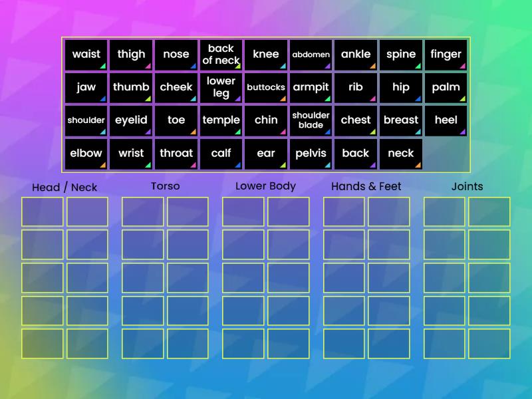The height and width of the screenshot is (399, 532).
Task: Select the 'rib' tile
Action: tap(356, 88)
